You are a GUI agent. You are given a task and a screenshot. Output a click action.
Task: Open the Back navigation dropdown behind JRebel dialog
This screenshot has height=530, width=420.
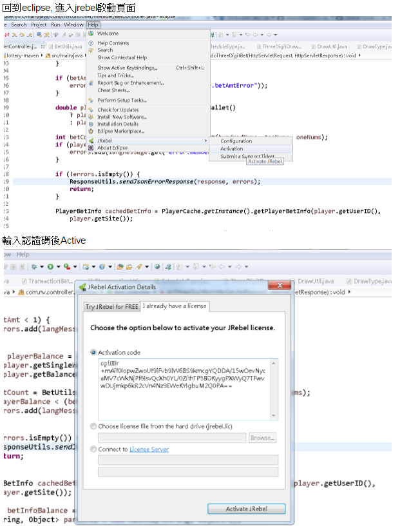(229, 267)
